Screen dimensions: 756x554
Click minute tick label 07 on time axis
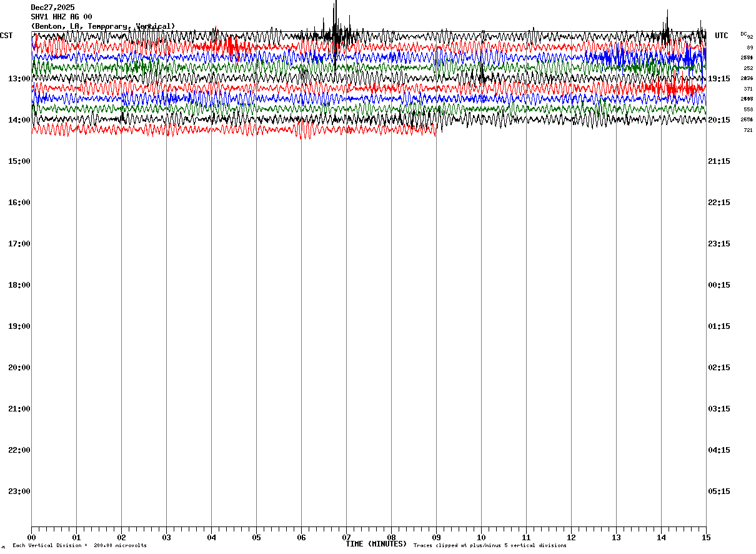pos(346,538)
